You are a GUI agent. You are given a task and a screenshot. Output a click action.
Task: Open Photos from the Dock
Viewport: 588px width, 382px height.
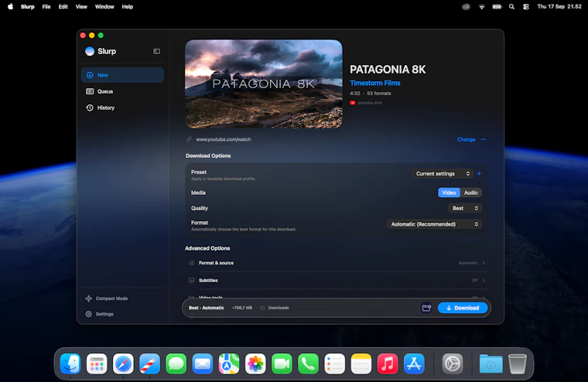click(x=255, y=363)
